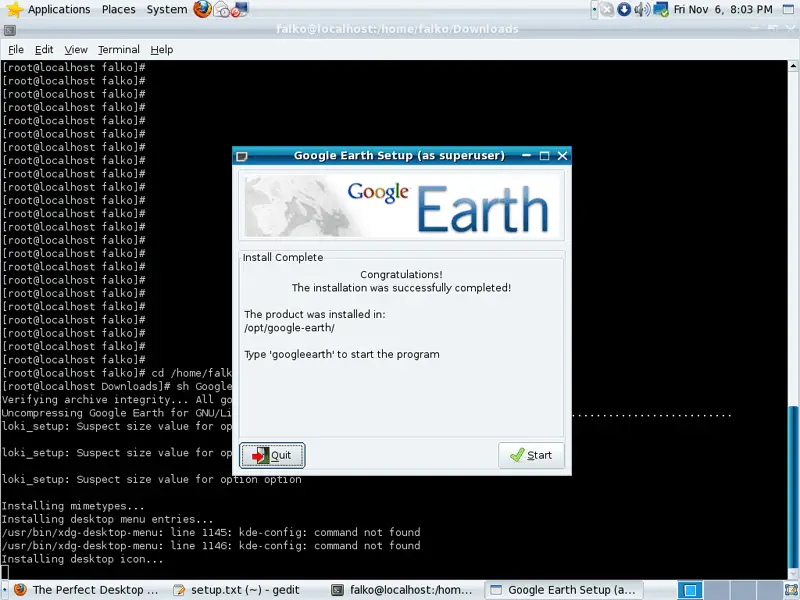Screen dimensions: 800x600
Task: Select Google Earth Setup taskbar entry
Action: click(563, 590)
